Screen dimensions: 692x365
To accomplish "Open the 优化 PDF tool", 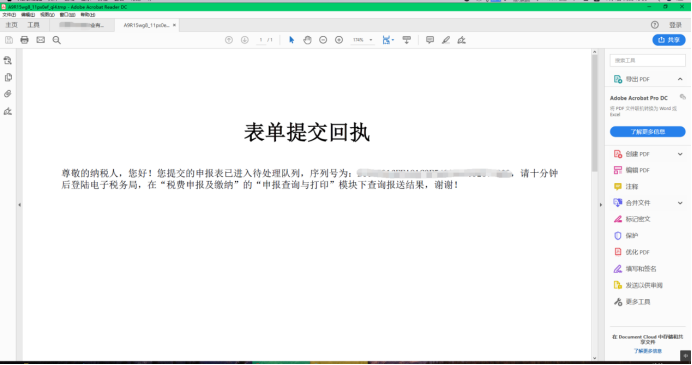I will pos(632,252).
